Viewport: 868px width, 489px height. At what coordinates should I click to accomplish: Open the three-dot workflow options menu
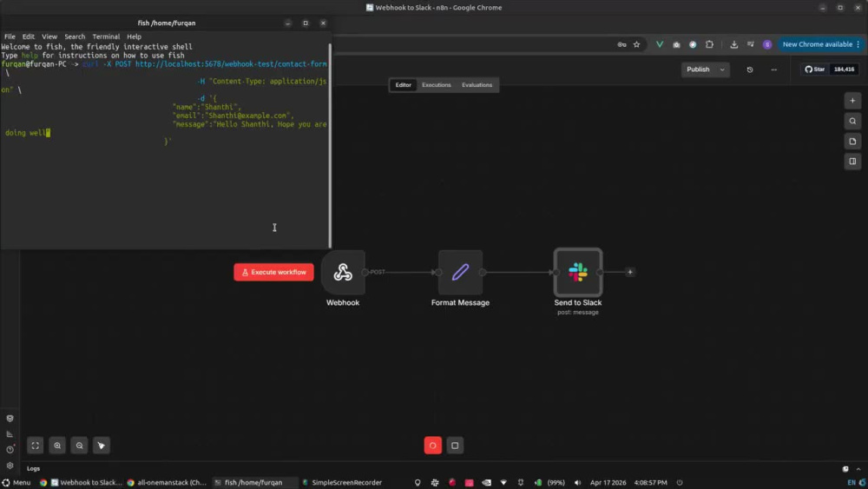tap(774, 69)
